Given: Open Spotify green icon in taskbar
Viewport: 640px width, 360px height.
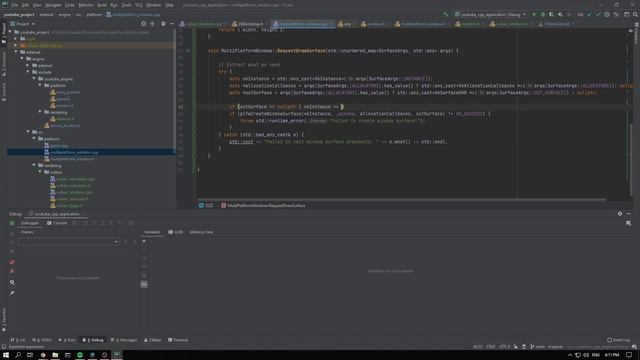Looking at the screenshot, I should pyautogui.click(x=80, y=355).
